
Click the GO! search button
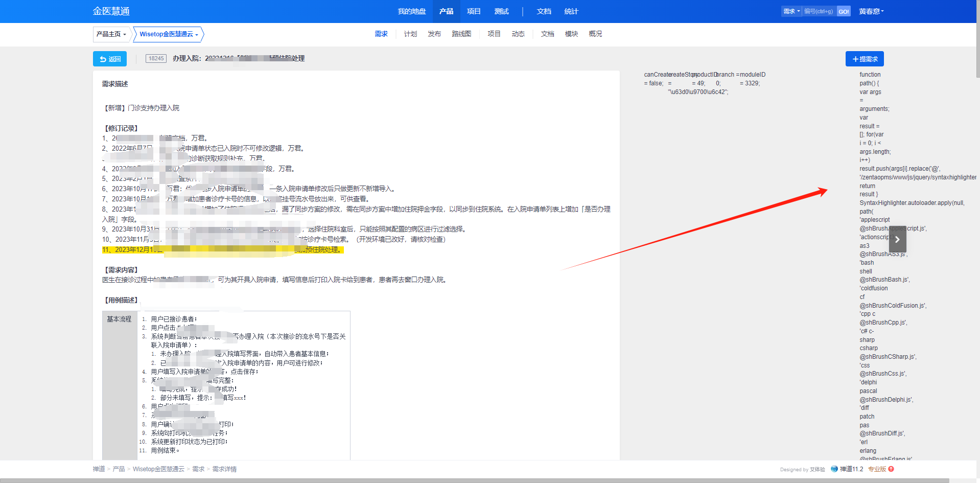tap(844, 11)
